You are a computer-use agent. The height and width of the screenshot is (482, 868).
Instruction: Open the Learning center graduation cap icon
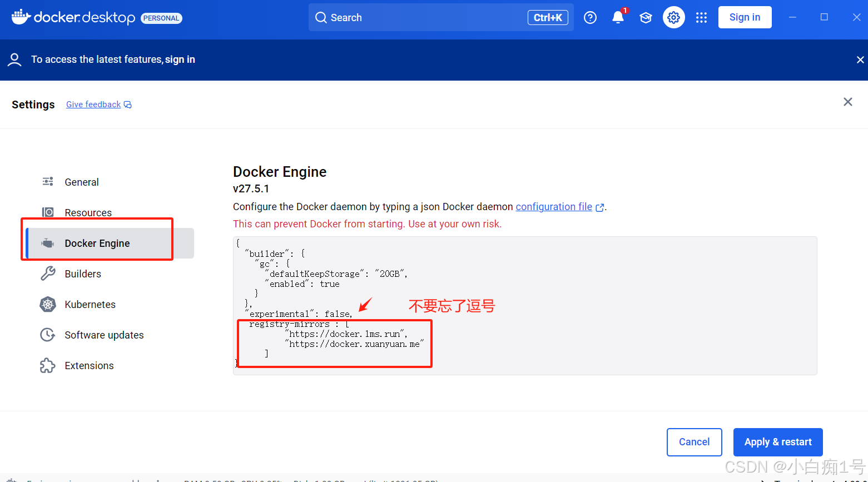click(x=646, y=18)
